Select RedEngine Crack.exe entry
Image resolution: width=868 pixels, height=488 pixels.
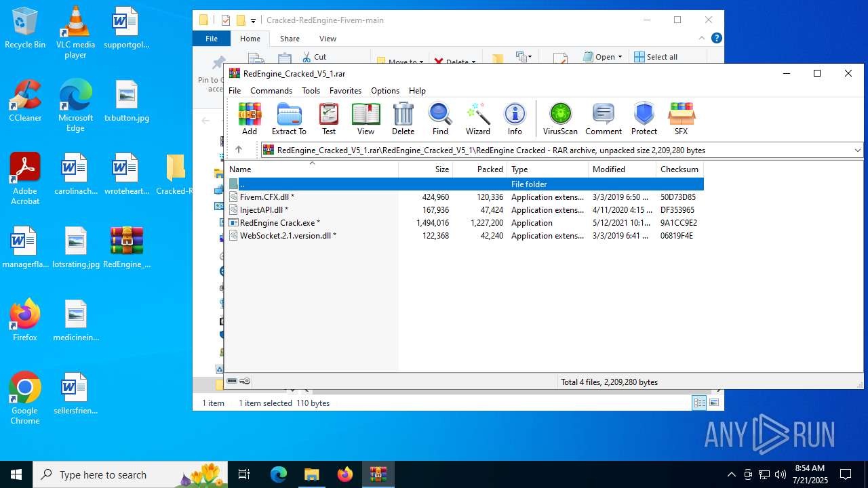point(465,223)
